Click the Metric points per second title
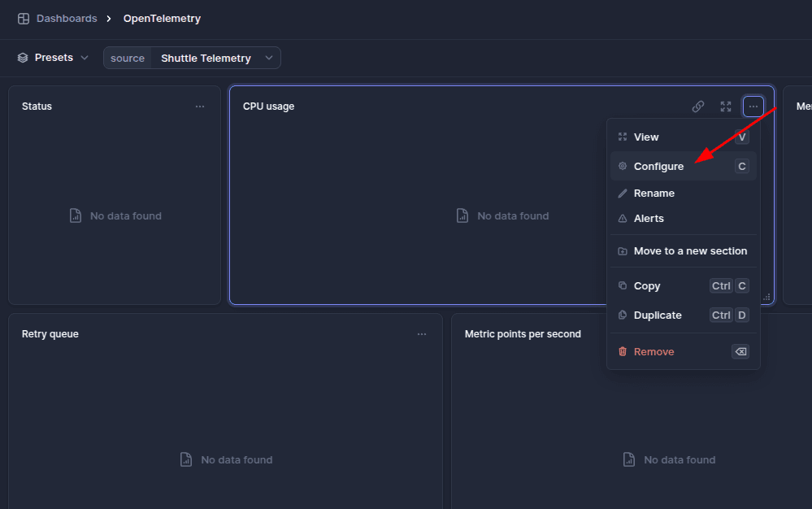This screenshot has width=812, height=509. (x=523, y=334)
